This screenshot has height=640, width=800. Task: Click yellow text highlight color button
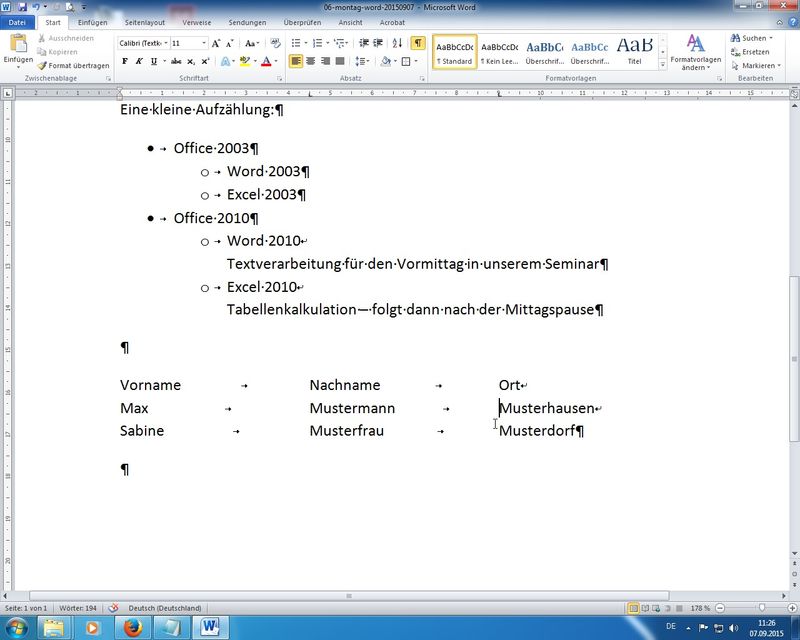click(x=245, y=61)
